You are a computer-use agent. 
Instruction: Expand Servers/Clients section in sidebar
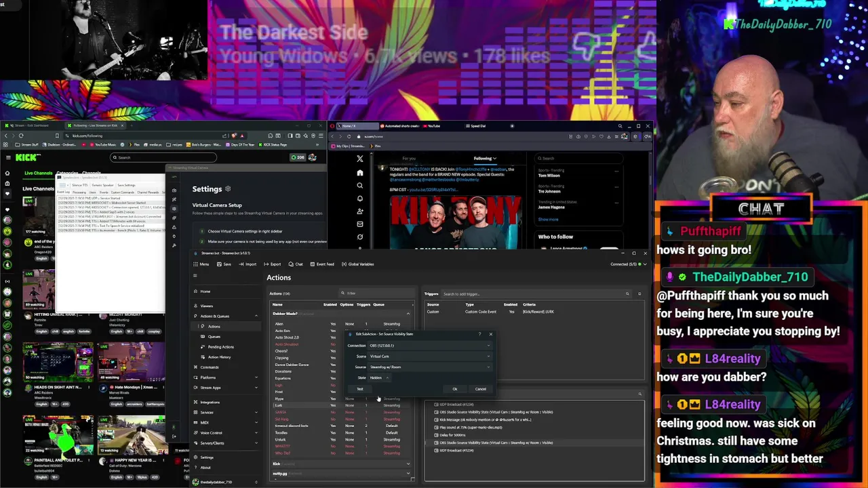click(x=225, y=443)
